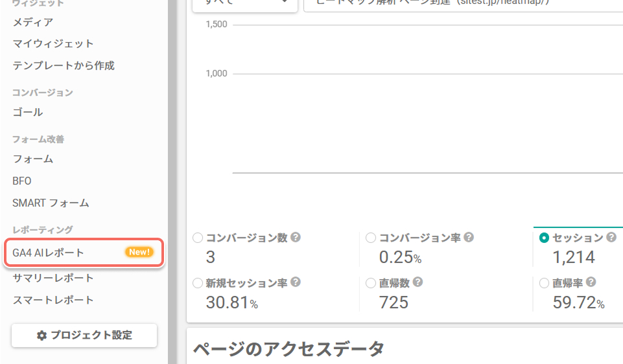The image size is (623, 364).
Task: Select the 直帰率 radio button
Action: pos(544,283)
